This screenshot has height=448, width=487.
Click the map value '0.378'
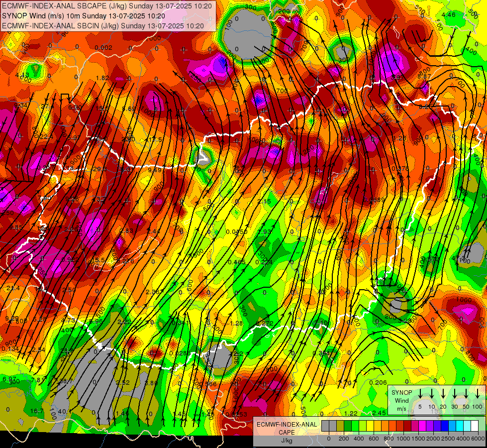[400, 169]
